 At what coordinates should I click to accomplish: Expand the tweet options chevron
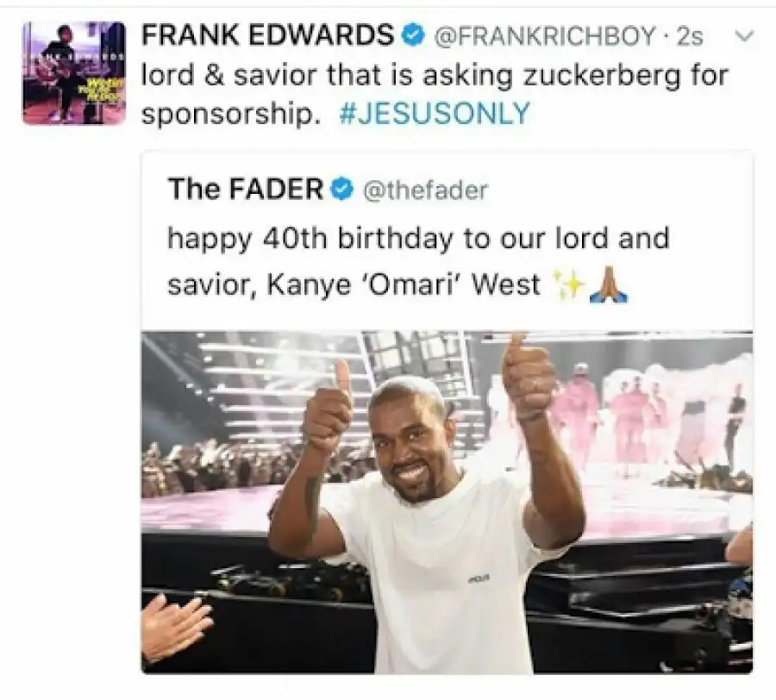[x=744, y=35]
